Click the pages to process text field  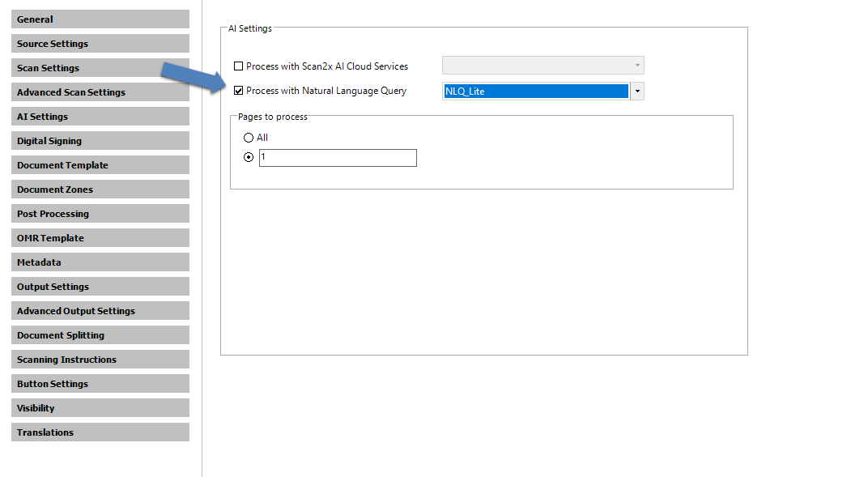point(338,158)
